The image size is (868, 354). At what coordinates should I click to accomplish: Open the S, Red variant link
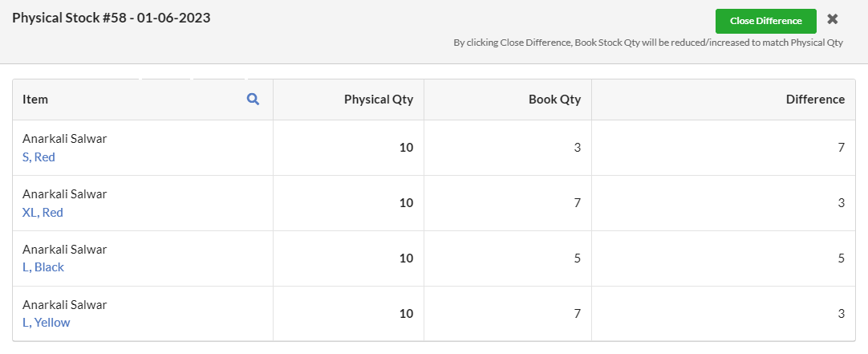39,157
